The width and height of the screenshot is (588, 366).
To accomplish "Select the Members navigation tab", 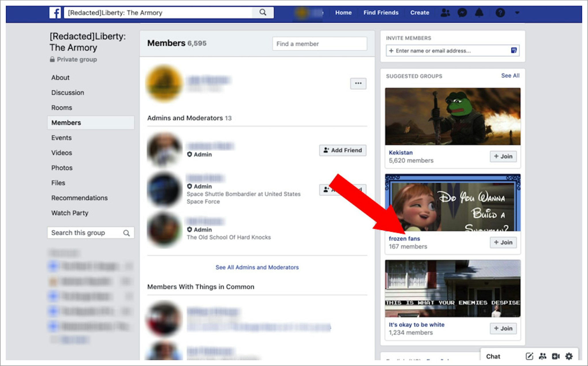I will pos(65,123).
